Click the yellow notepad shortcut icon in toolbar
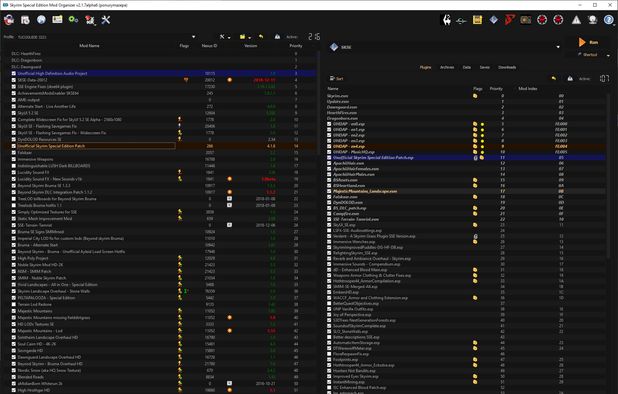 click(477, 20)
